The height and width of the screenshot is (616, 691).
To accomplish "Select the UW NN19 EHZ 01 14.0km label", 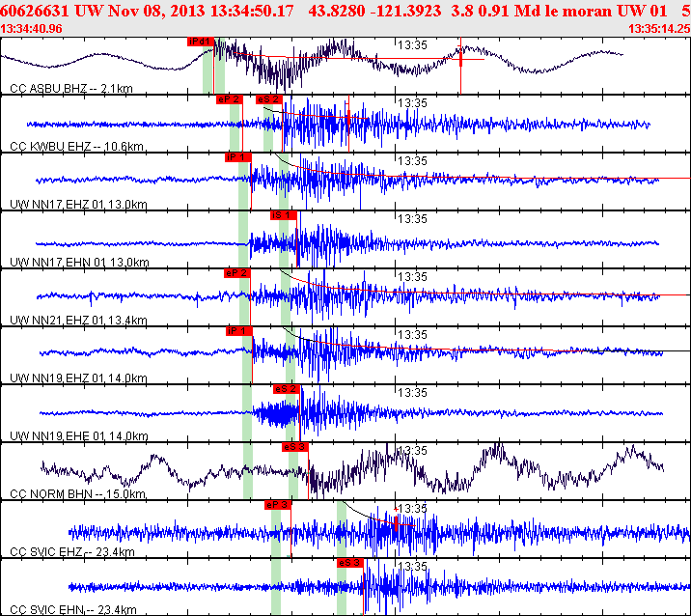I will tap(78, 378).
